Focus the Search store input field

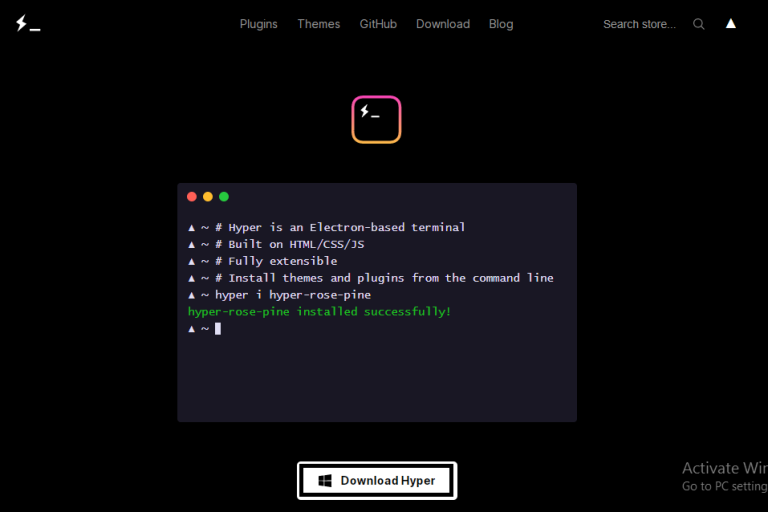640,24
